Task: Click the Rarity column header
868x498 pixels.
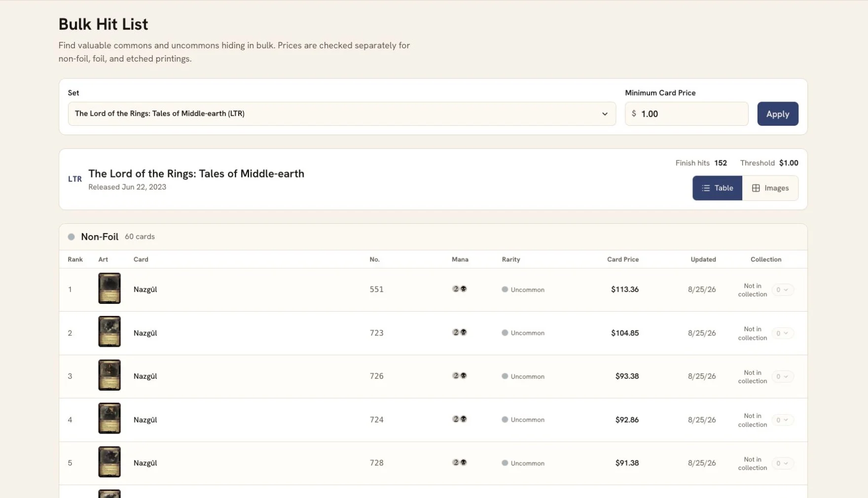Action: tap(511, 259)
